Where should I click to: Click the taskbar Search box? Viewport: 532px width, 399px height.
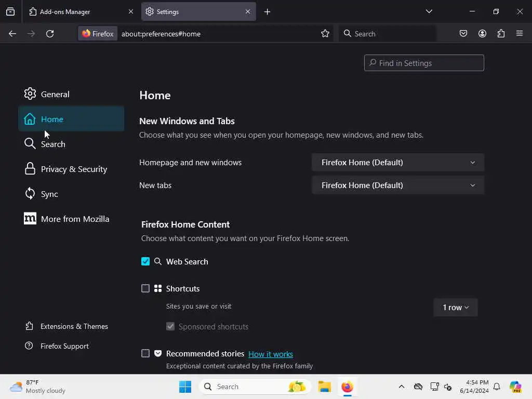click(x=255, y=387)
